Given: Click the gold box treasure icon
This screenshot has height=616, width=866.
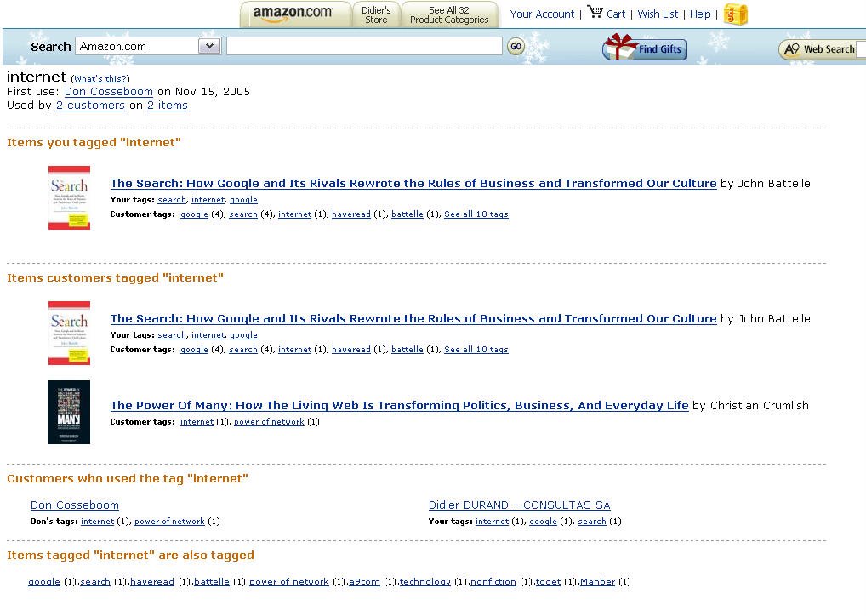Looking at the screenshot, I should pos(735,14).
